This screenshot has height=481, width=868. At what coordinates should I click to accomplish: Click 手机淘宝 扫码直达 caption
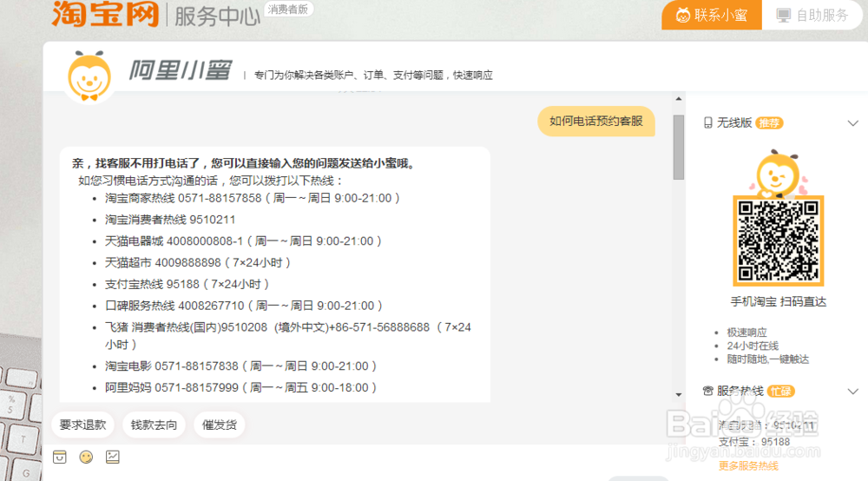(x=779, y=301)
